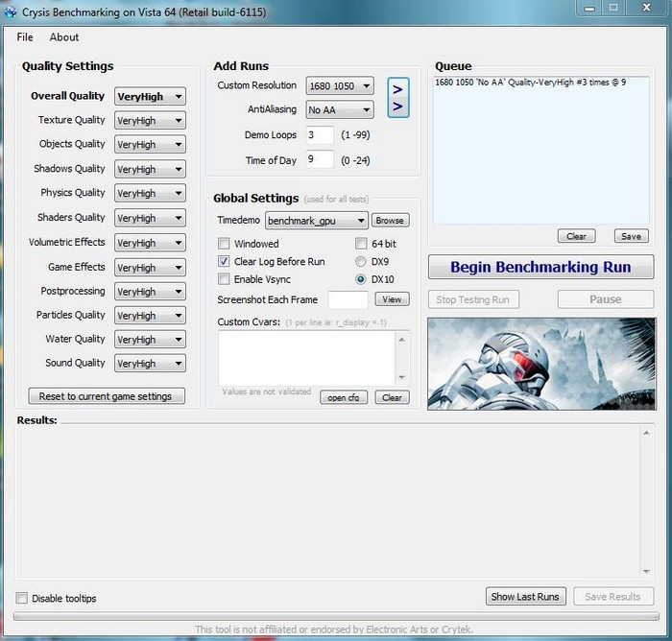Click Results scrollbar up arrow
Viewport: 672px width, 641px height.
pos(646,433)
